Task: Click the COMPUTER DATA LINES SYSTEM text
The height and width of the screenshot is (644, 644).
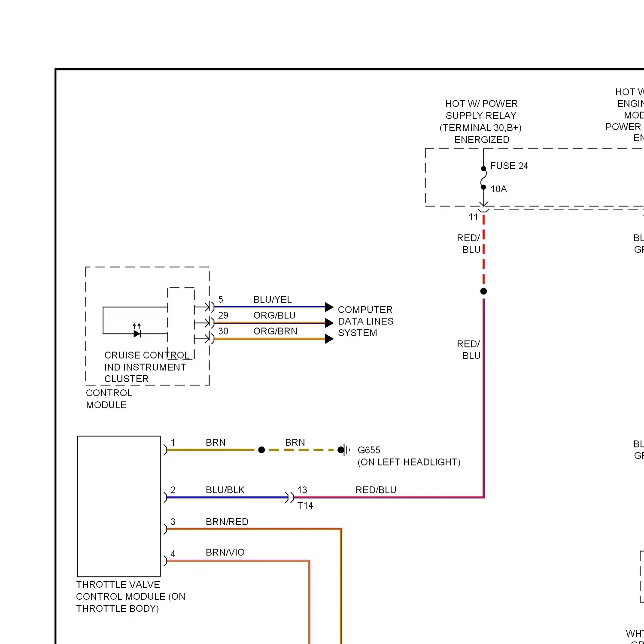Action: [x=365, y=321]
